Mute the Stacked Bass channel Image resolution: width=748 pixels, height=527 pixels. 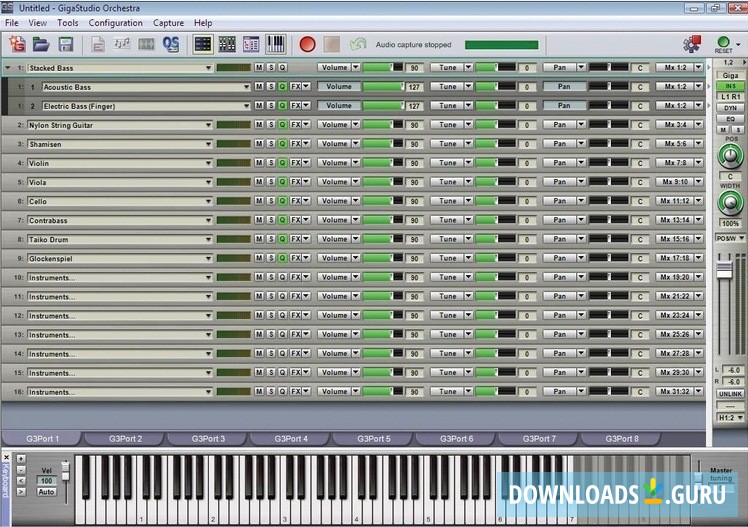tap(259, 68)
